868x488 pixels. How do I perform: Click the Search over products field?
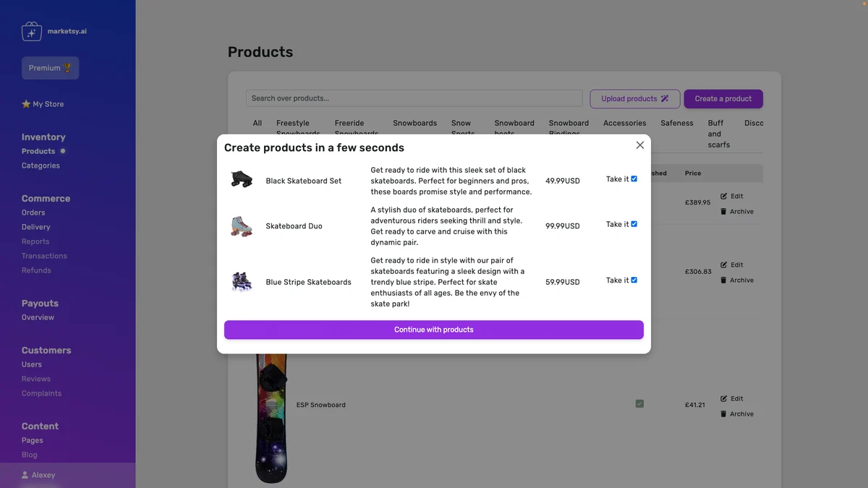point(414,98)
